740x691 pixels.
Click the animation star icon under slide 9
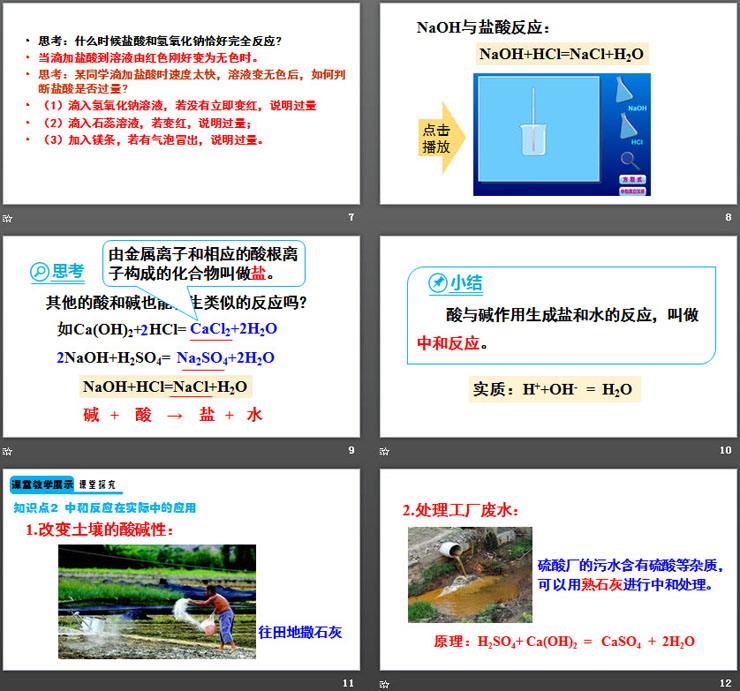(8, 451)
